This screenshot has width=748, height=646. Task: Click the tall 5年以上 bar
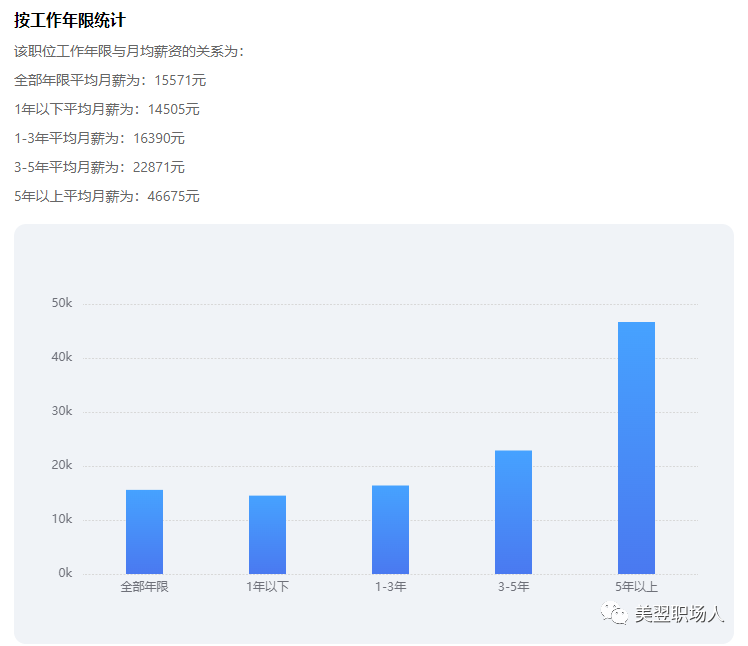[636, 448]
